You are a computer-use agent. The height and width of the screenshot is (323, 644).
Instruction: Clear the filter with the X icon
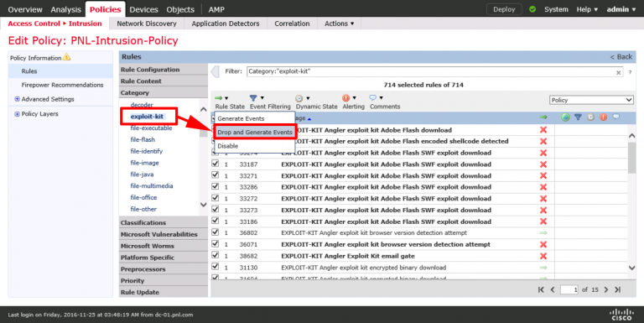[x=618, y=72]
